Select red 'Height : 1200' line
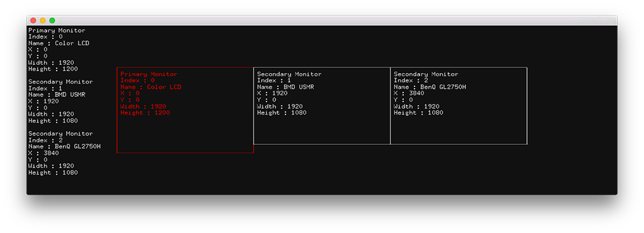The image size is (644, 233). [x=145, y=113]
